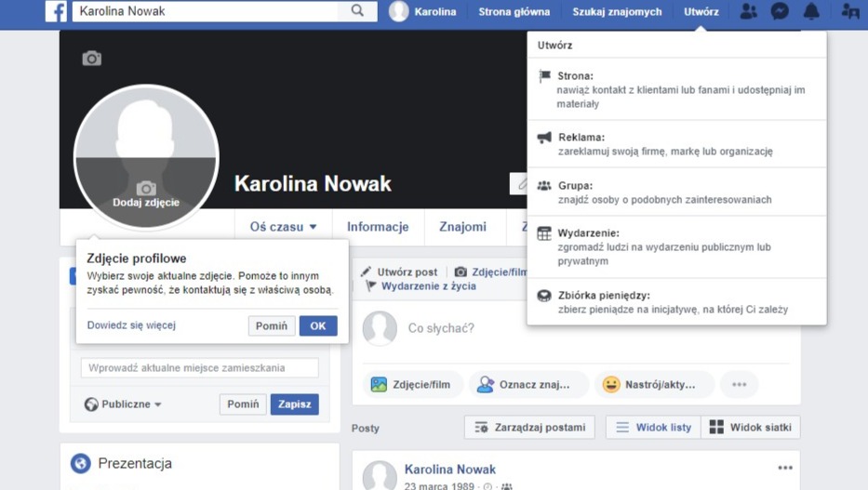Click the cover photo camera icon
This screenshot has width=868, height=490.
[92, 58]
